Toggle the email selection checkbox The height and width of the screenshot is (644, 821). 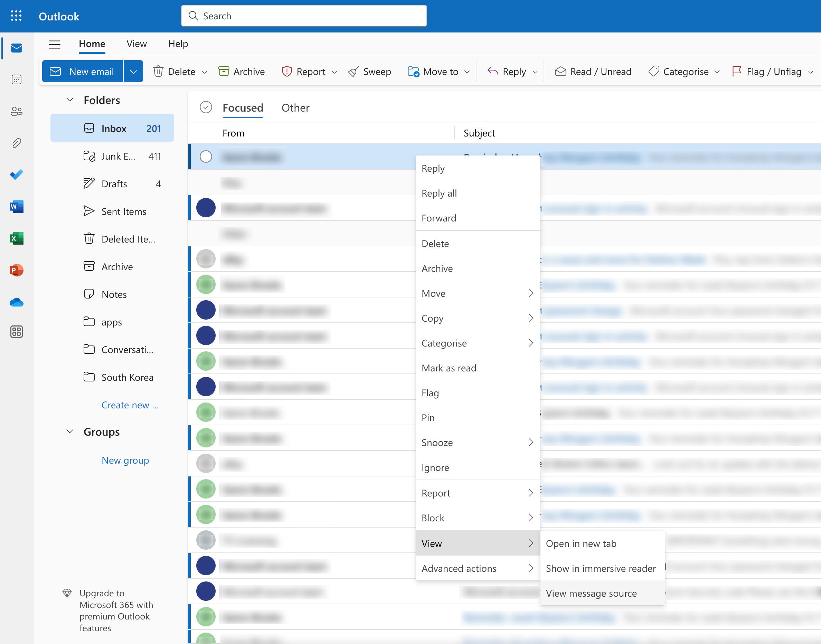coord(207,157)
